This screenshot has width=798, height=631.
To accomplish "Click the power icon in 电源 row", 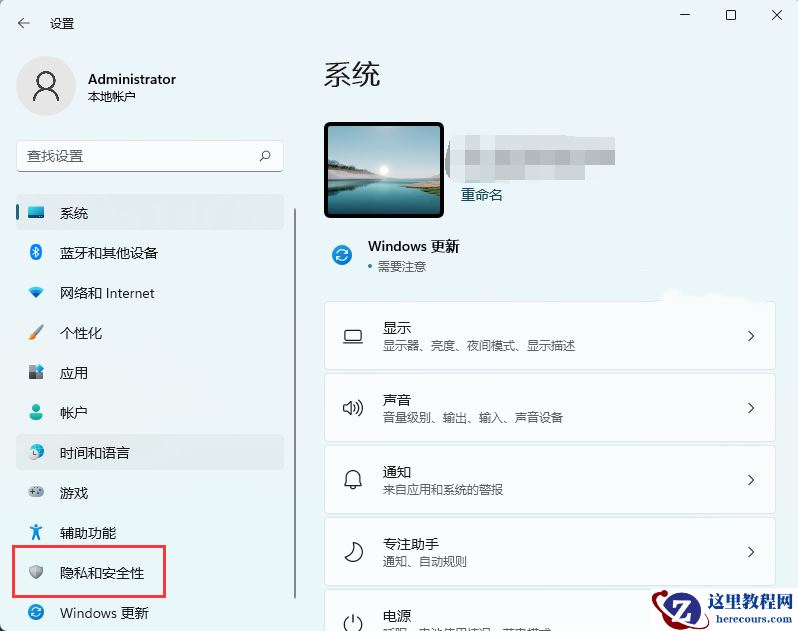I will [353, 622].
